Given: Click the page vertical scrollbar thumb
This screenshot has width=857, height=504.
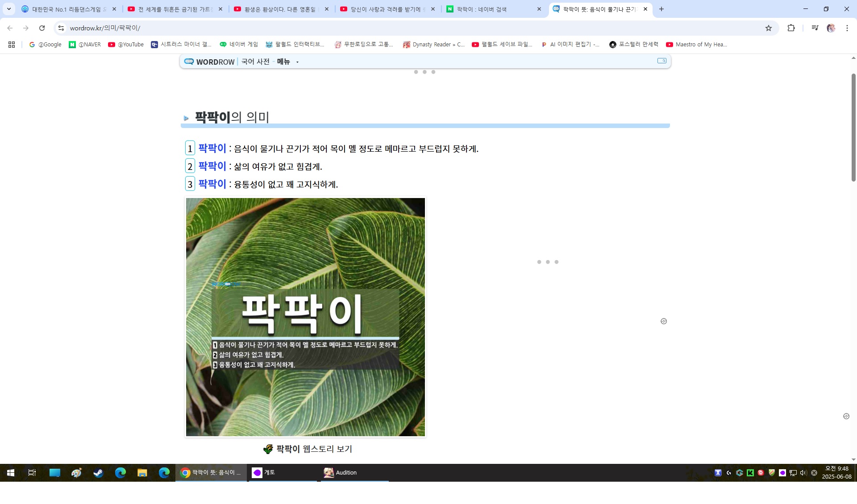Looking at the screenshot, I should (x=853, y=127).
